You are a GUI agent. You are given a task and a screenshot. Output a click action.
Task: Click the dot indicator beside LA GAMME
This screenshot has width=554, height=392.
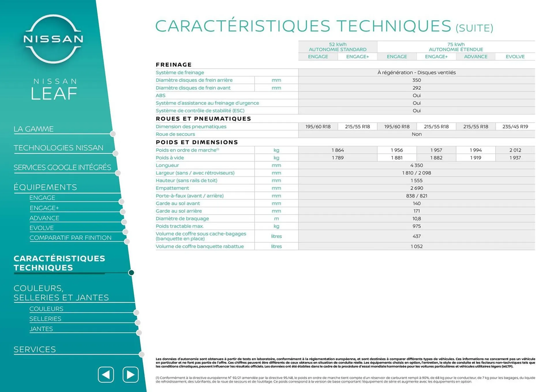[112, 133]
